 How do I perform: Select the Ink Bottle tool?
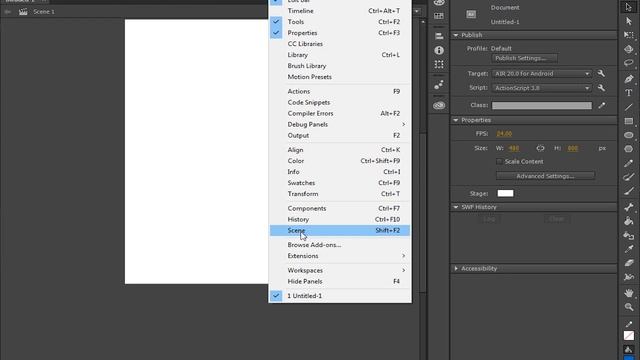coord(629,235)
